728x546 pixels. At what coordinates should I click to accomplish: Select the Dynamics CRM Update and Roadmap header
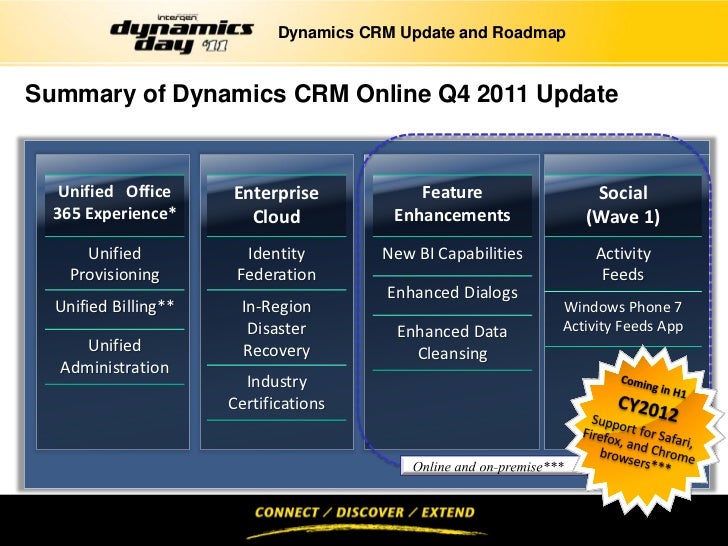point(422,32)
